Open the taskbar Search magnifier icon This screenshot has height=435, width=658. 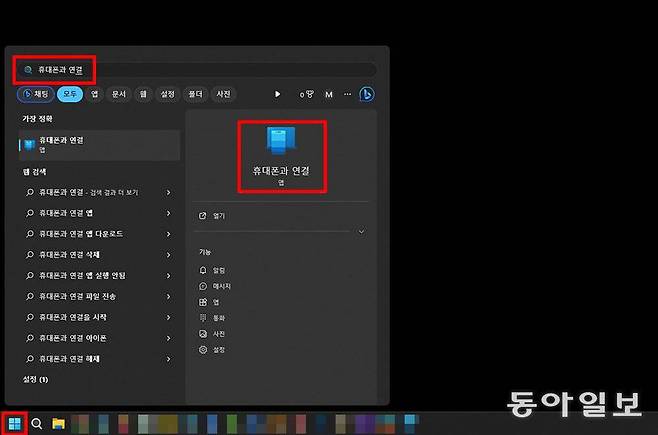coord(37,424)
